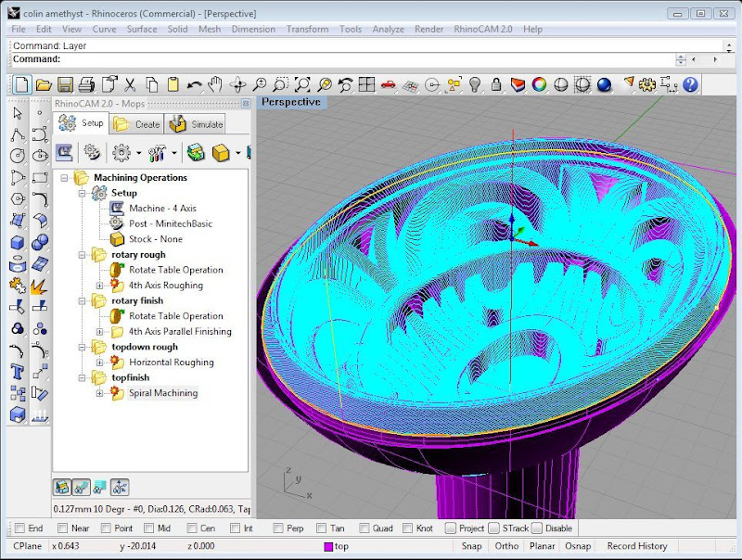The height and width of the screenshot is (560, 742).
Task: Switch to the Simulate tab
Action: (197, 123)
